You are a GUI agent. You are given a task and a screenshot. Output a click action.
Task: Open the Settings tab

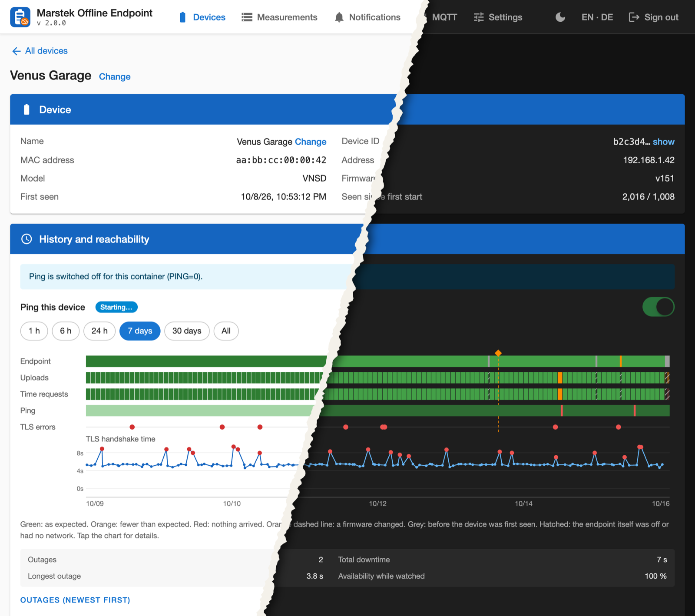tap(498, 17)
